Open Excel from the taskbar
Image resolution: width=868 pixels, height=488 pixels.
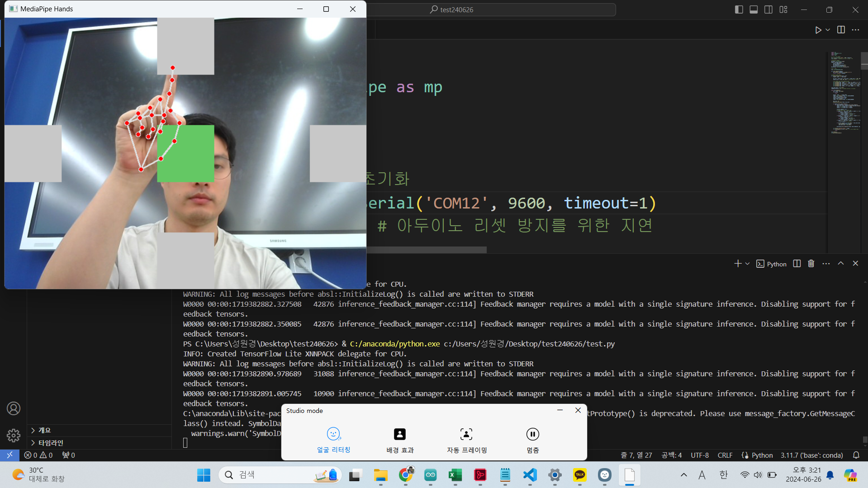[x=455, y=475]
